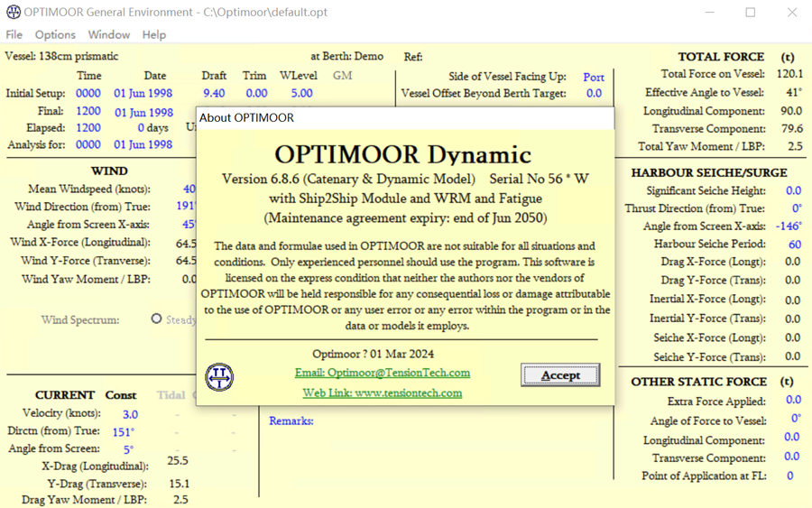Open the Web Link www.tensiontech.com
This screenshot has height=508, width=812.
[383, 393]
